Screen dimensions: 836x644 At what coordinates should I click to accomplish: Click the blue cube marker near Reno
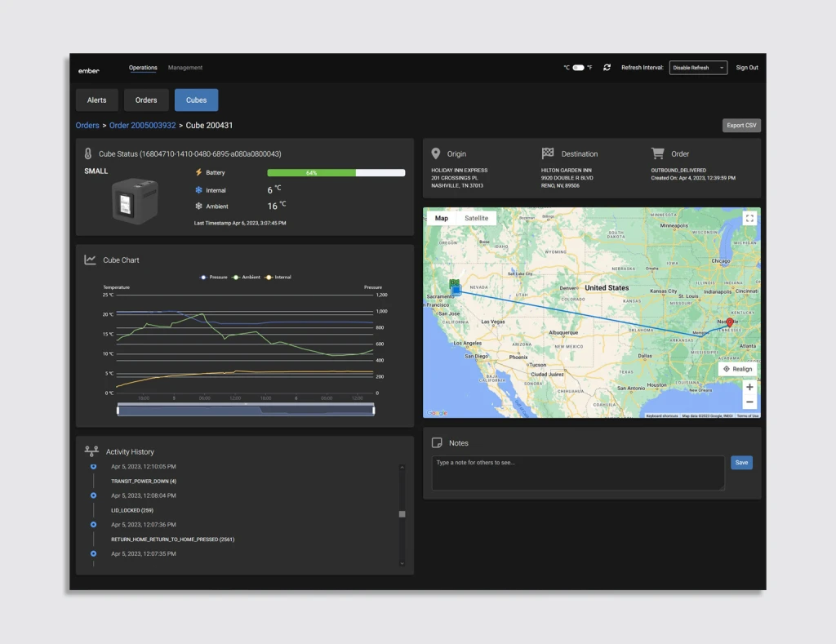pyautogui.click(x=456, y=290)
